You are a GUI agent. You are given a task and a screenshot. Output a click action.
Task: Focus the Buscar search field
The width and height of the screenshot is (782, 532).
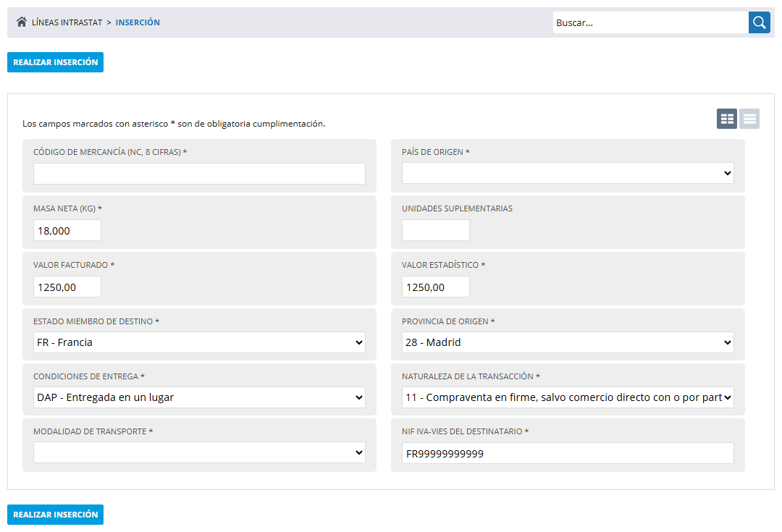pyautogui.click(x=650, y=22)
